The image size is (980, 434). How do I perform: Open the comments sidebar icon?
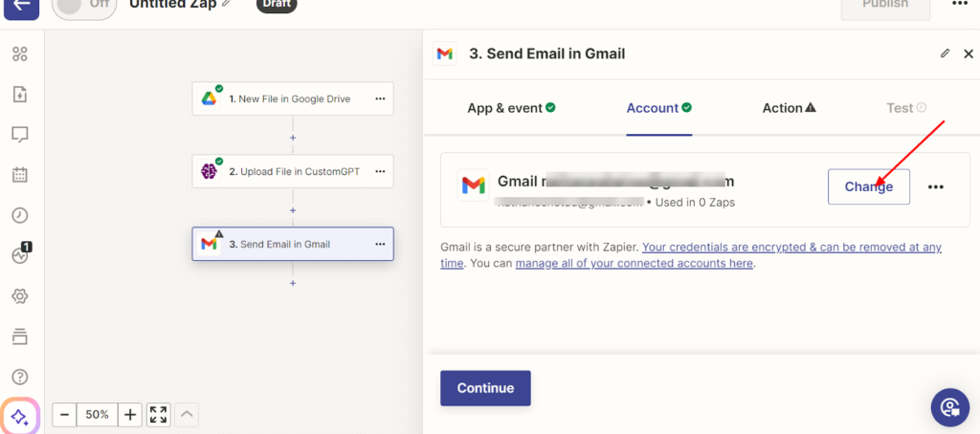(x=20, y=134)
